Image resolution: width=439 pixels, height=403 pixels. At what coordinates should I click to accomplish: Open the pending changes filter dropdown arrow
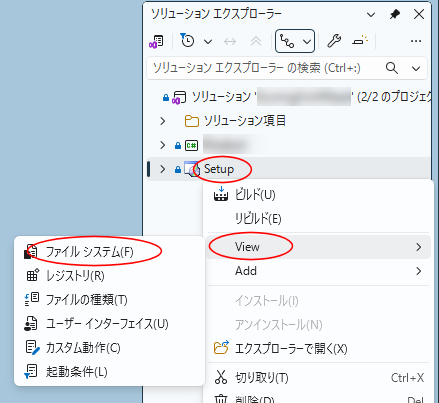click(x=208, y=42)
